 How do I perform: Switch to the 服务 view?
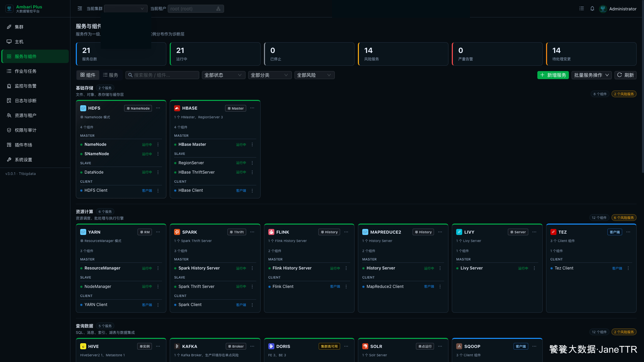click(111, 75)
